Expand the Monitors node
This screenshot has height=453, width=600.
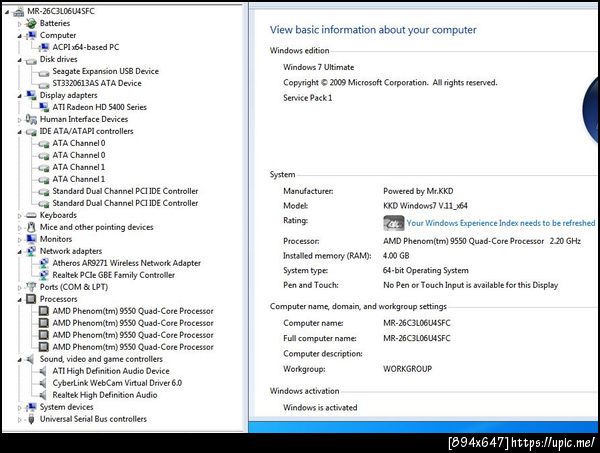(x=20, y=240)
